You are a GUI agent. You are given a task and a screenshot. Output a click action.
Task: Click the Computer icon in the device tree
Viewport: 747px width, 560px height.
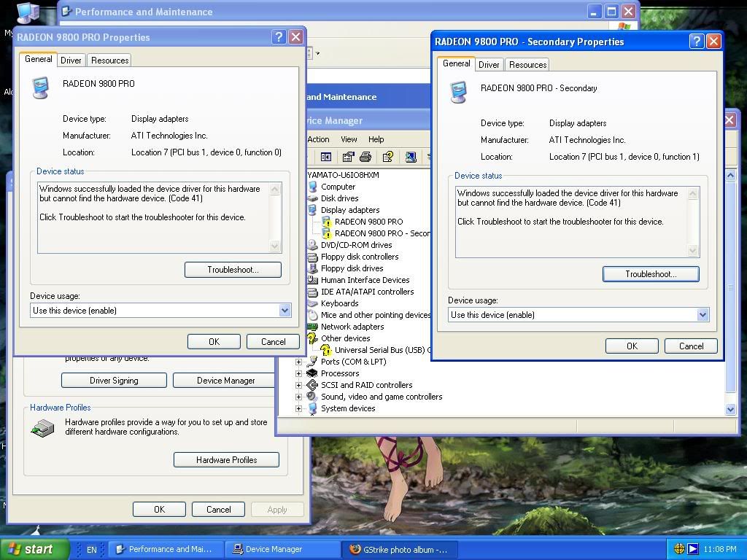[x=312, y=187]
